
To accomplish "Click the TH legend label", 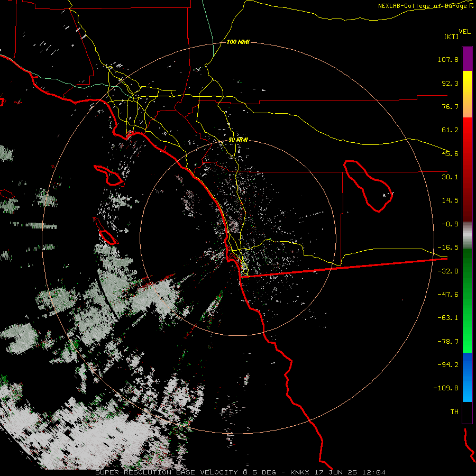I will click(454, 412).
